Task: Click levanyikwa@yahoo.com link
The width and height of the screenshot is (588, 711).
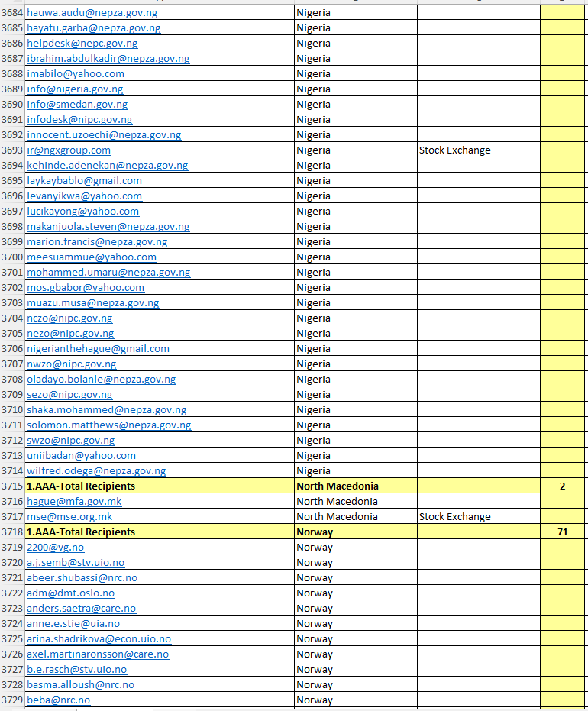Action: pos(84,196)
